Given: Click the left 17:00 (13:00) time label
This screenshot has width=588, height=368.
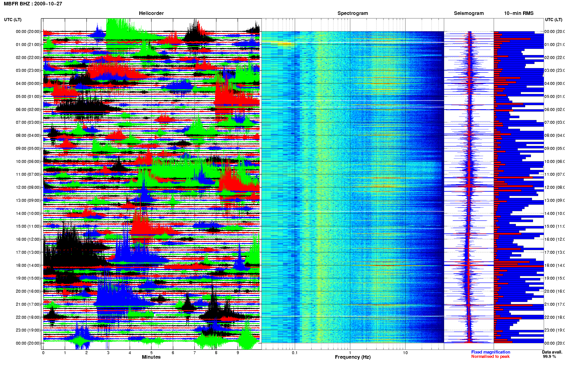Looking at the screenshot, I should tap(28, 252).
